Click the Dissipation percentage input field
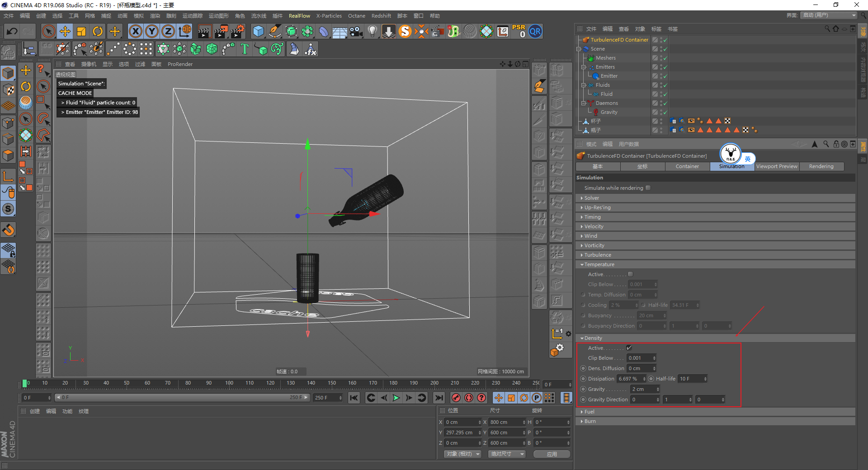This screenshot has height=470, width=868. tap(629, 379)
